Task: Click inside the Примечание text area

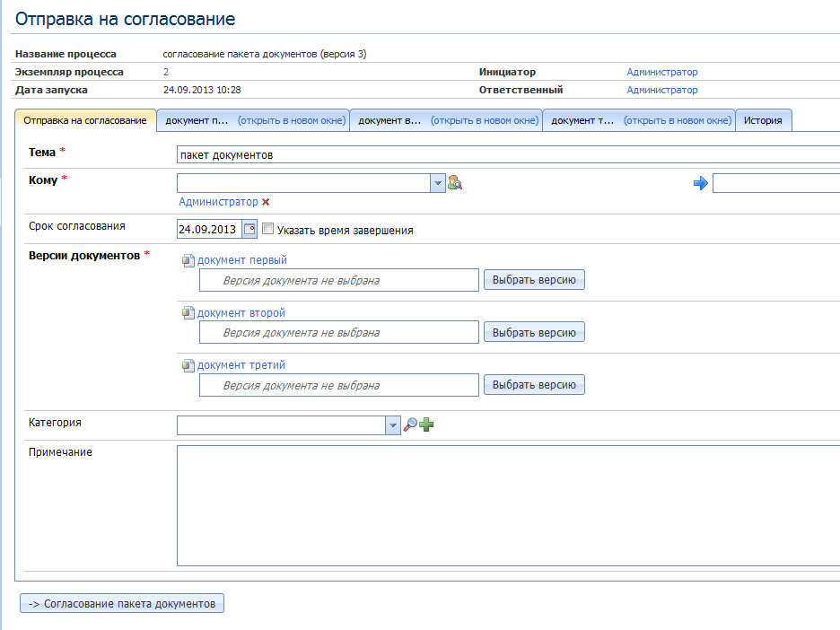Action: click(x=507, y=505)
